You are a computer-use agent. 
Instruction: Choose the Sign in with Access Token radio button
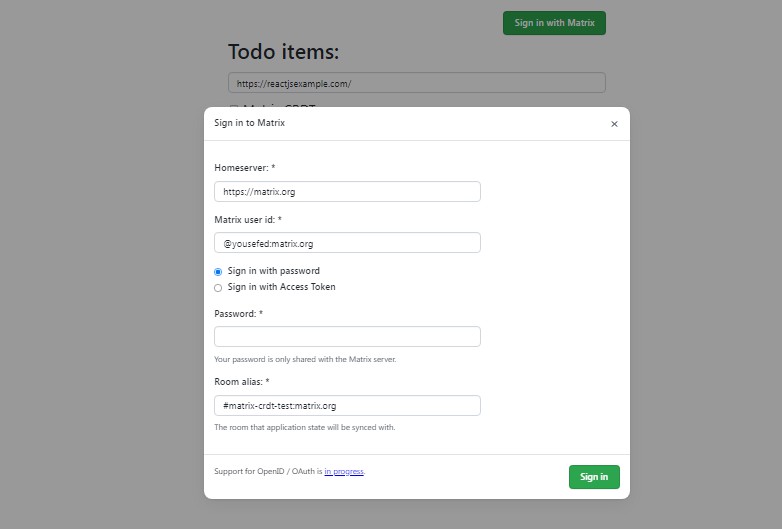pos(218,288)
